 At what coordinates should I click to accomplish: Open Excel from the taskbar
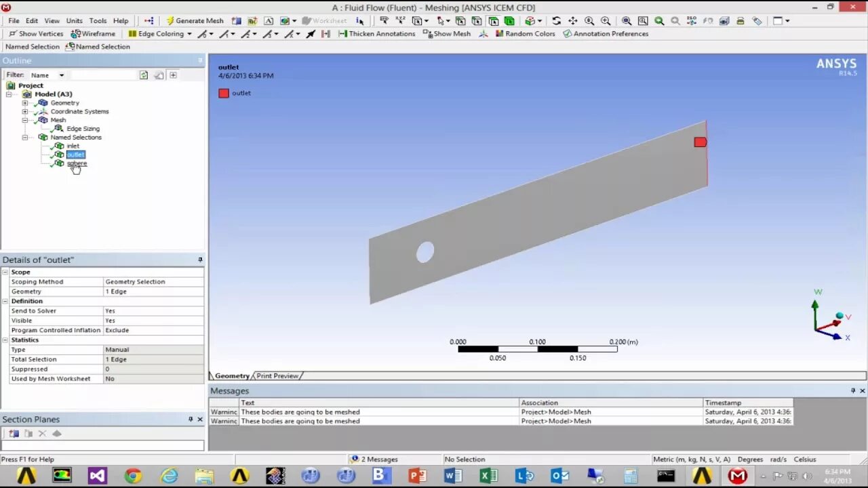coord(488,476)
